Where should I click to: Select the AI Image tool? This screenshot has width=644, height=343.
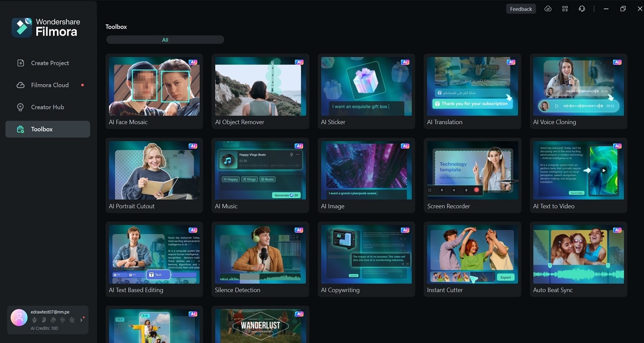point(367,175)
